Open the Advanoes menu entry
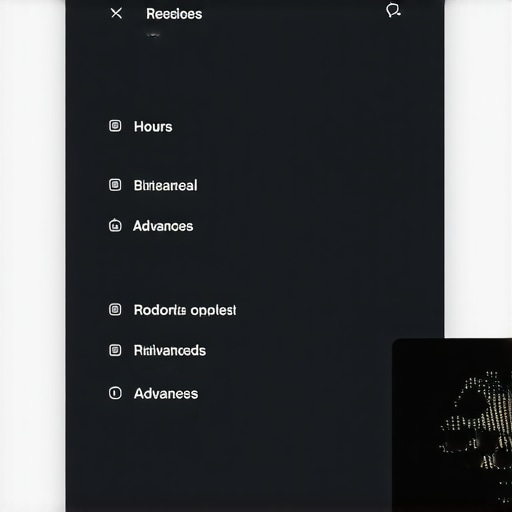Image resolution: width=512 pixels, height=512 pixels. 163,226
